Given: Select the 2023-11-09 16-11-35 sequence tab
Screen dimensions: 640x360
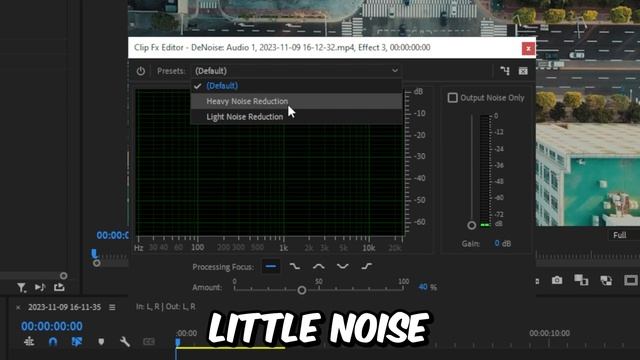Looking at the screenshot, I should (x=64, y=307).
